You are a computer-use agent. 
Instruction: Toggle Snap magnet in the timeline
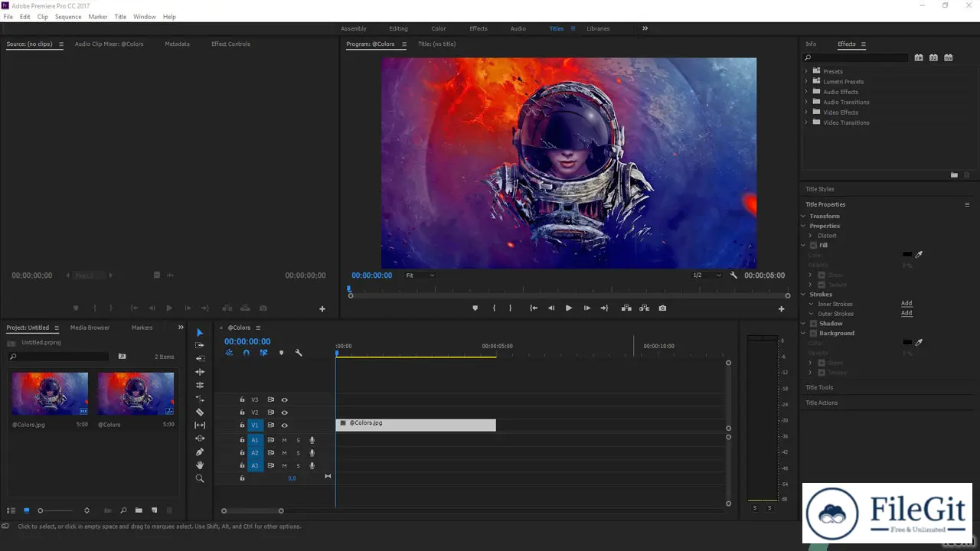coord(247,353)
